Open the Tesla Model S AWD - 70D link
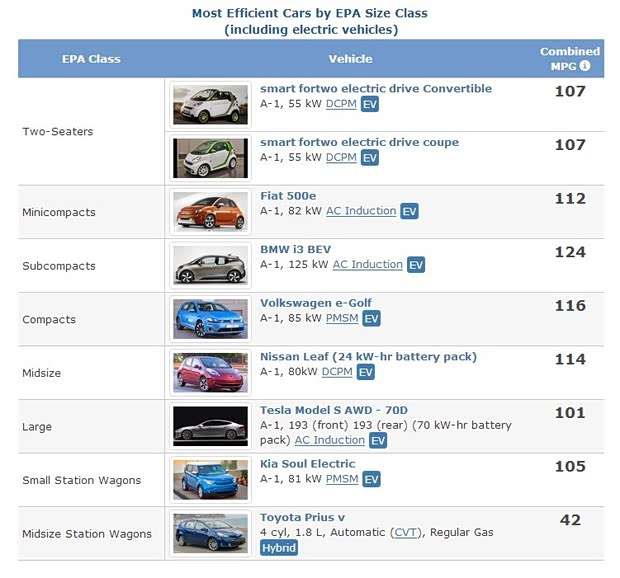This screenshot has width=620, height=578. (x=333, y=410)
